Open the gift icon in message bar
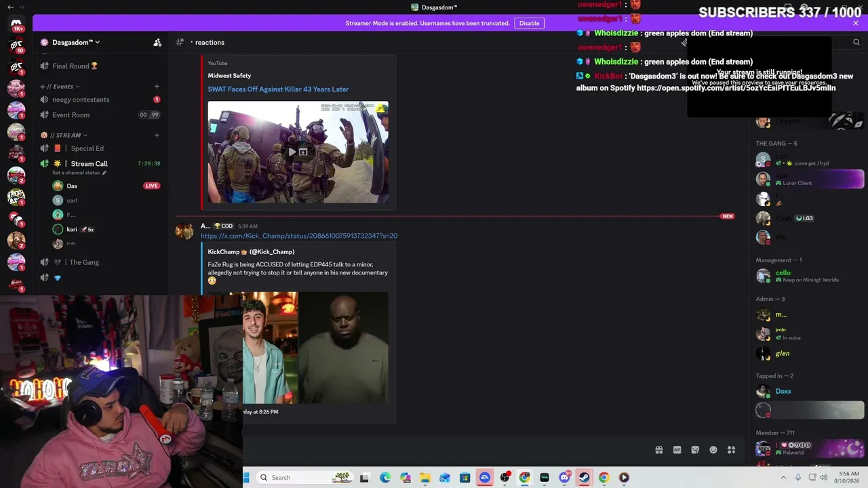 658,450
